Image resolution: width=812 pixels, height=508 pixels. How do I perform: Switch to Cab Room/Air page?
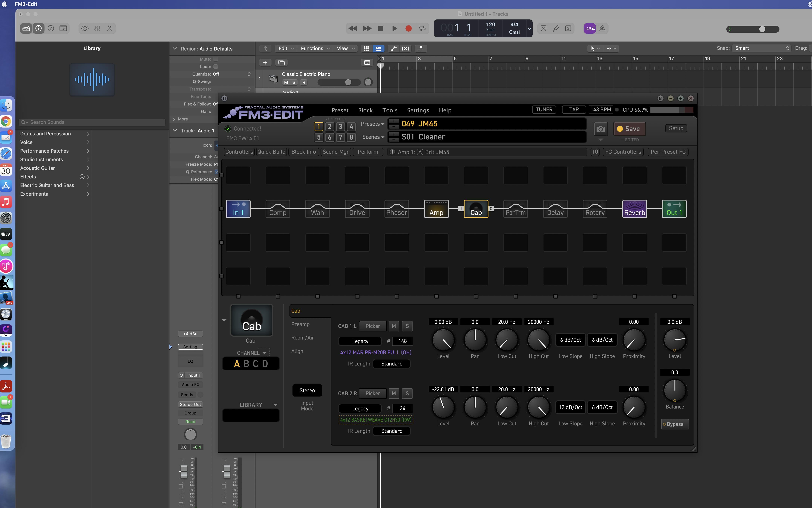tap(302, 338)
